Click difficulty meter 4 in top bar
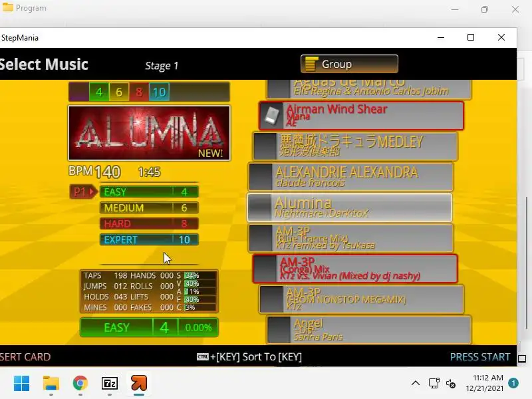This screenshot has width=532, height=399. pos(99,92)
